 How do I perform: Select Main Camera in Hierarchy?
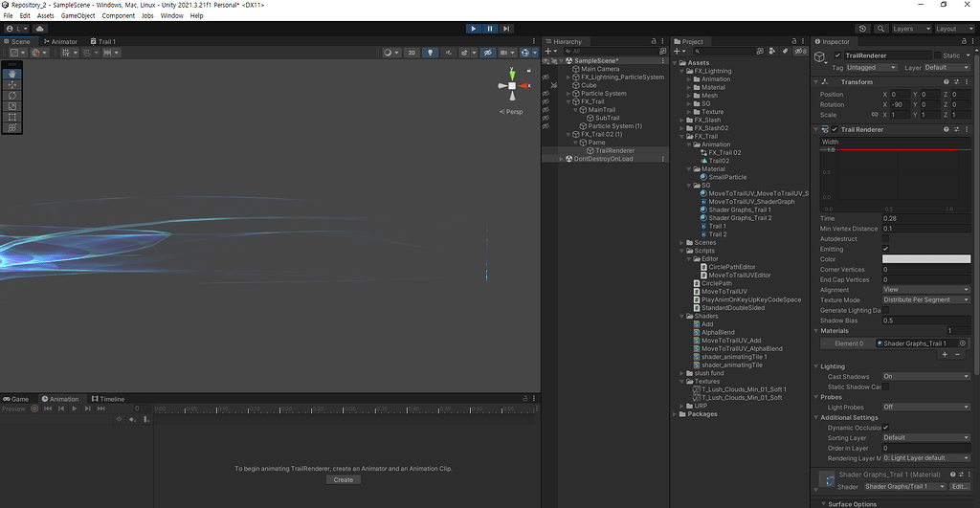(x=600, y=69)
